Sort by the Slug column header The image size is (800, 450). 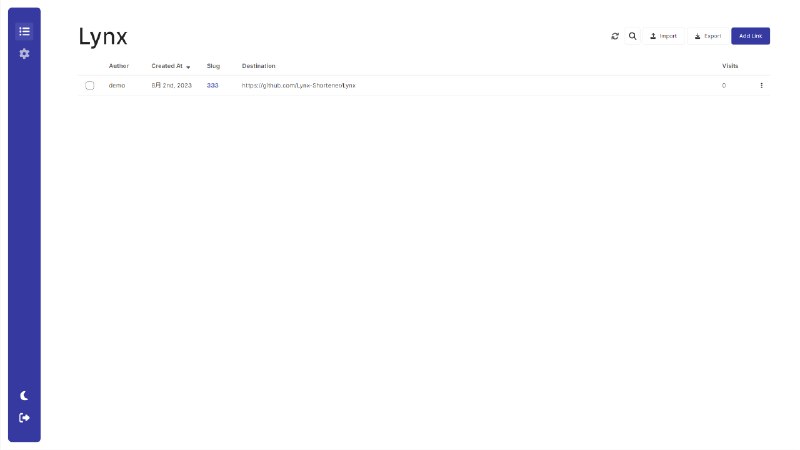coord(213,66)
